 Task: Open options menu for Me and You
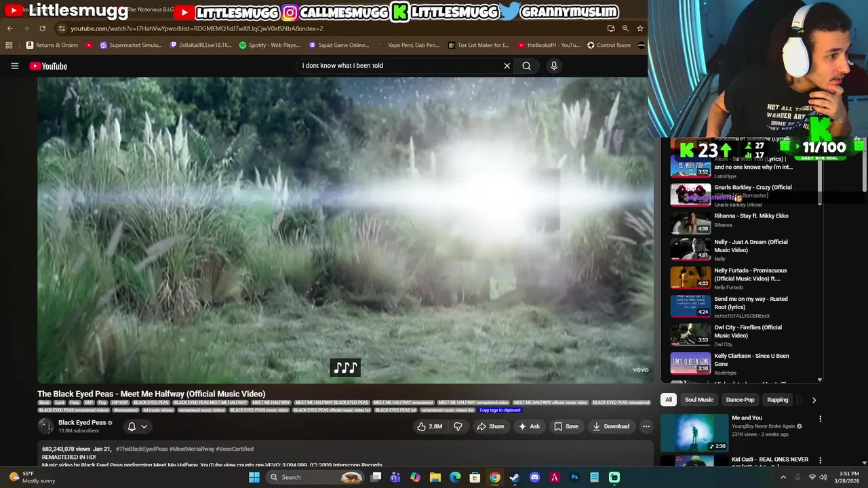coord(820,419)
